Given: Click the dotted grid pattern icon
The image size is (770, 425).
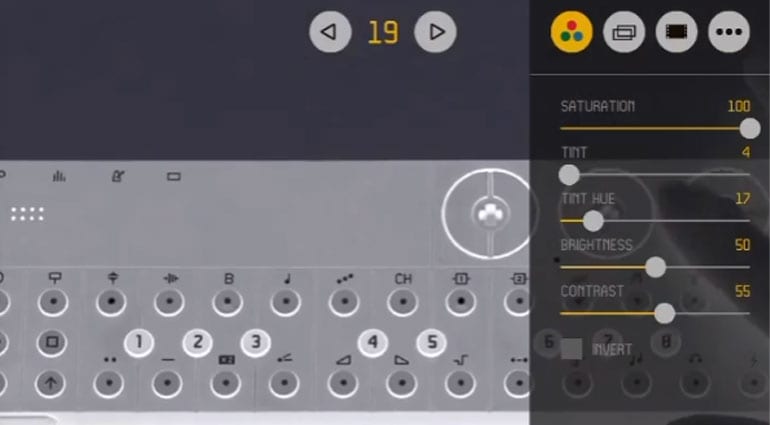Looking at the screenshot, I should 28,214.
